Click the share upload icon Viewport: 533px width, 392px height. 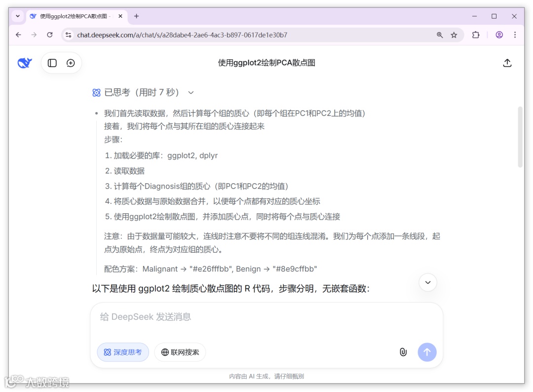coord(507,63)
